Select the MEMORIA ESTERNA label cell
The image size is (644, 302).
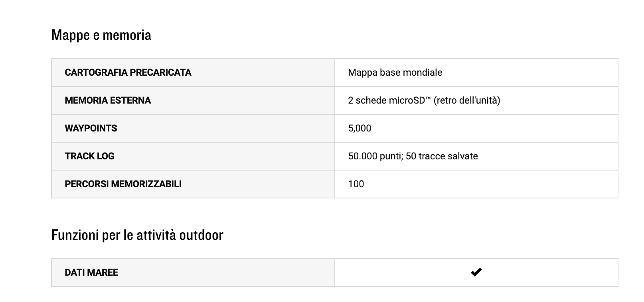click(193, 100)
